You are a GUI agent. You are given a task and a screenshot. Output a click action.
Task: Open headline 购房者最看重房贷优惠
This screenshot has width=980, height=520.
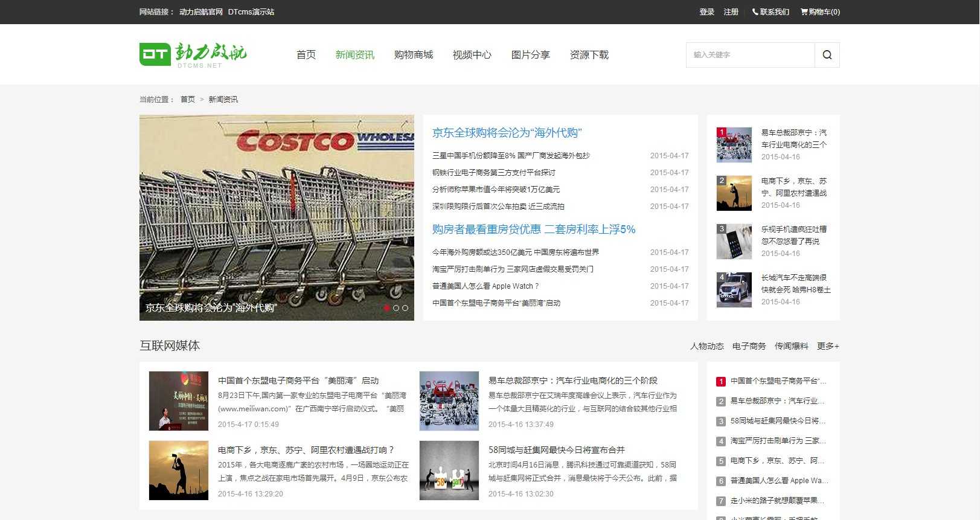(x=534, y=230)
